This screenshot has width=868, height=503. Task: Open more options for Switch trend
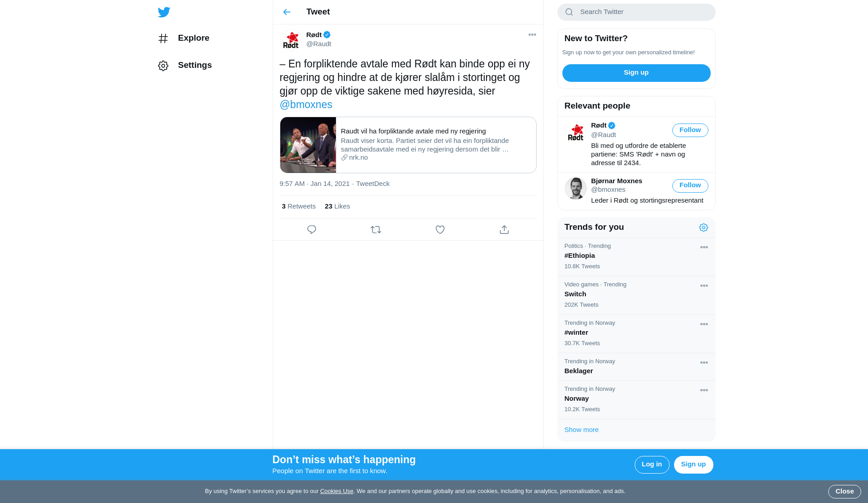704,286
